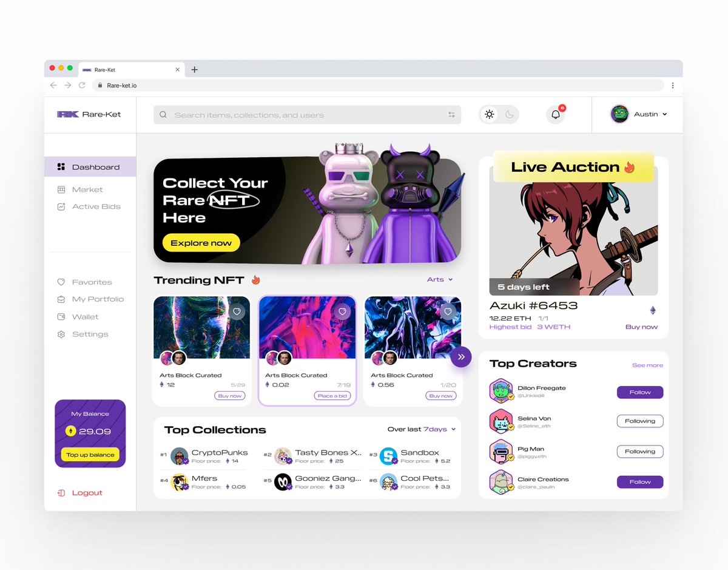The width and height of the screenshot is (728, 570).
Task: Close the Rare-Ket browser tab
Action: [178, 70]
